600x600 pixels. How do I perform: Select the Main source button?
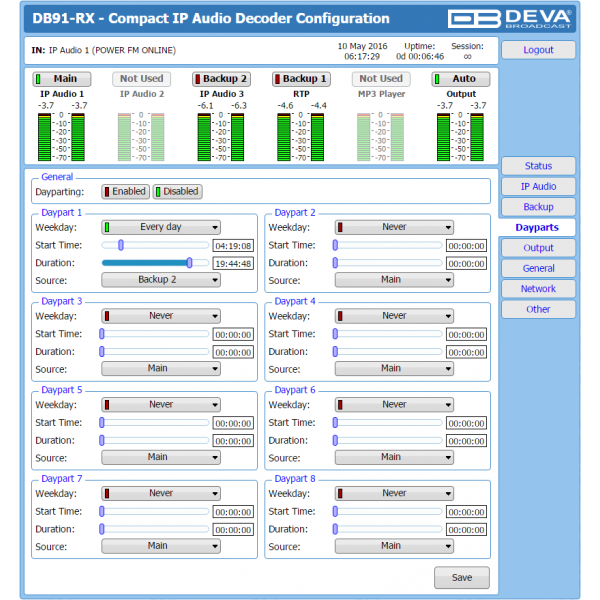[x=62, y=79]
